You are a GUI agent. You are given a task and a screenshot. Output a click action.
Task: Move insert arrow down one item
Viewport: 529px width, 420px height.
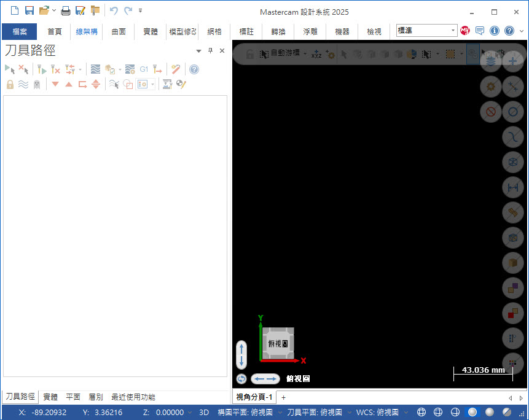click(55, 84)
